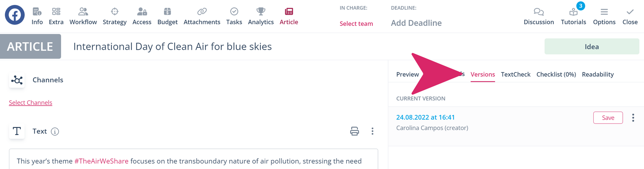
Task: Open the Options hamburger menu
Action: pos(604,12)
